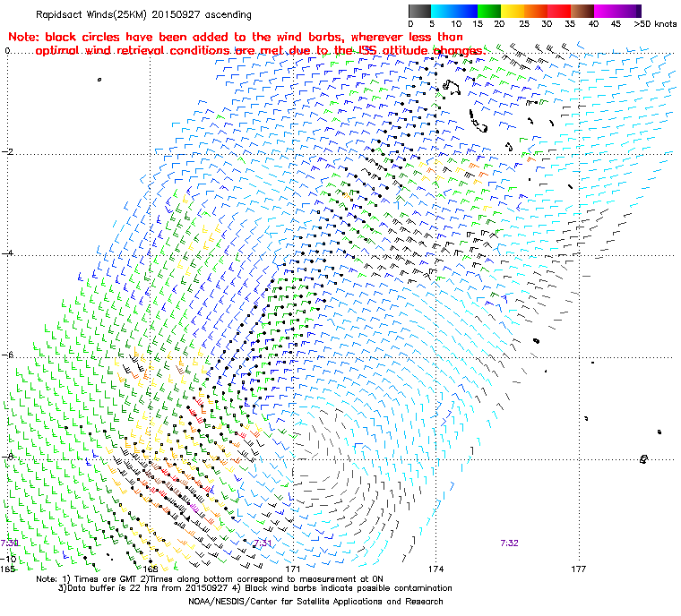Click the legend scale label 15
This screenshot has height=616, width=681.
(478, 24)
